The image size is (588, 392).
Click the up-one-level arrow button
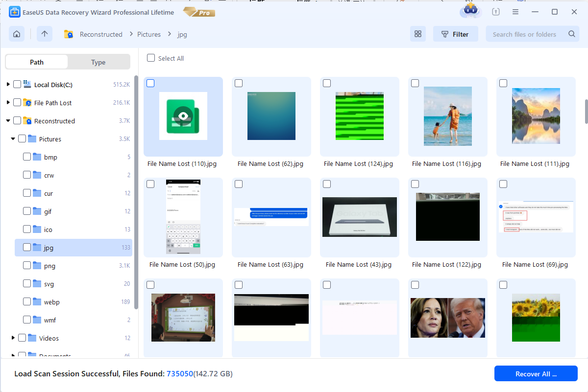(x=45, y=34)
